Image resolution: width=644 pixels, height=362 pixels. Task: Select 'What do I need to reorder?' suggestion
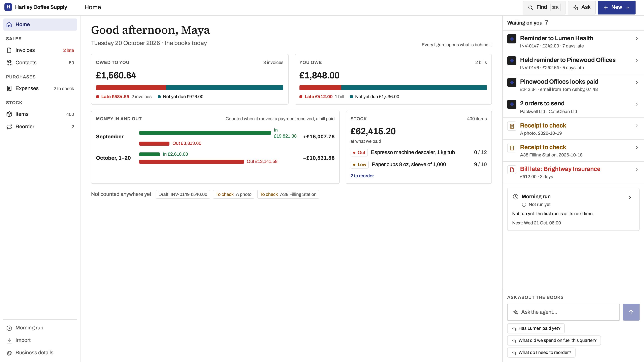(x=541, y=353)
